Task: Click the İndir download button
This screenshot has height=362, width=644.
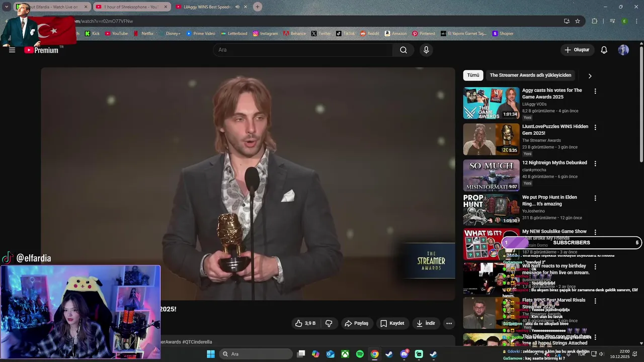Action: (x=426, y=323)
